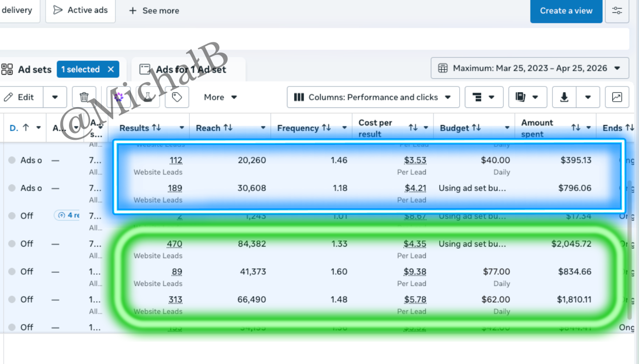This screenshot has height=364, width=639.
Task: Open the Amount spent column options arrow
Action: (589, 128)
